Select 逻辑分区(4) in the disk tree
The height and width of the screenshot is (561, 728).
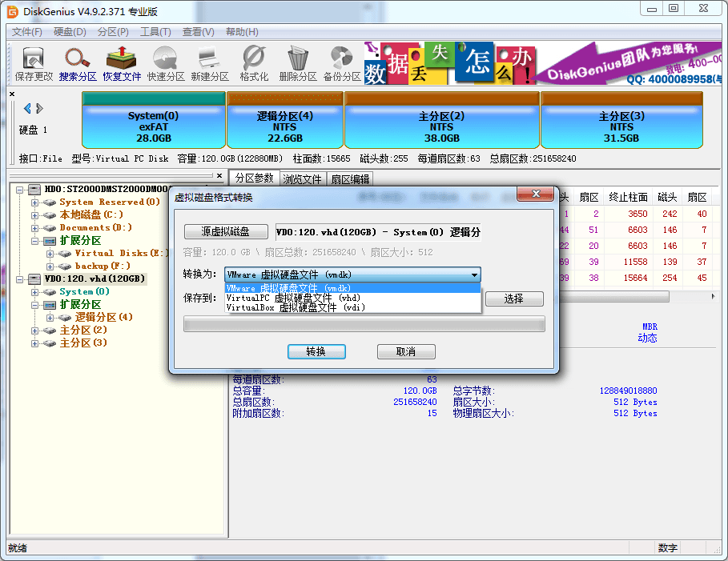(104, 317)
